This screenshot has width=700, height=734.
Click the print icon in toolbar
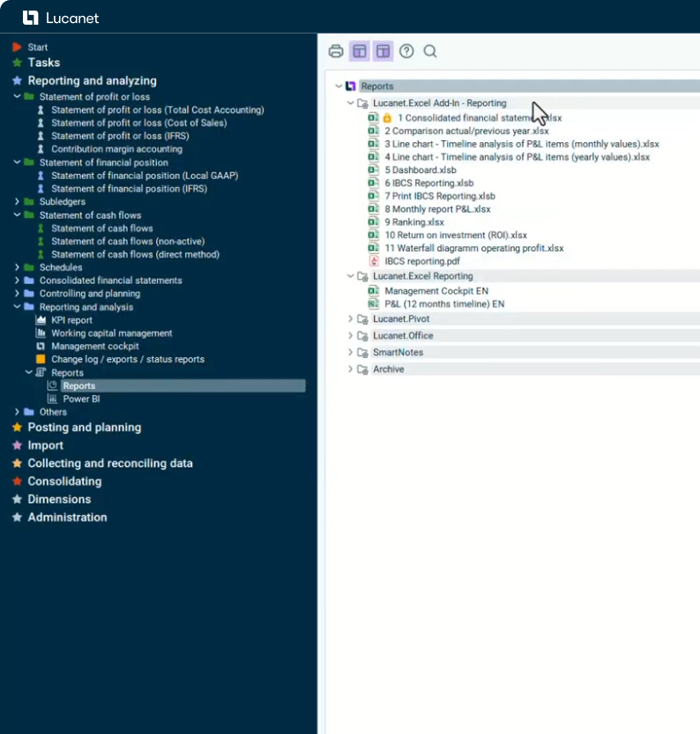(336, 51)
